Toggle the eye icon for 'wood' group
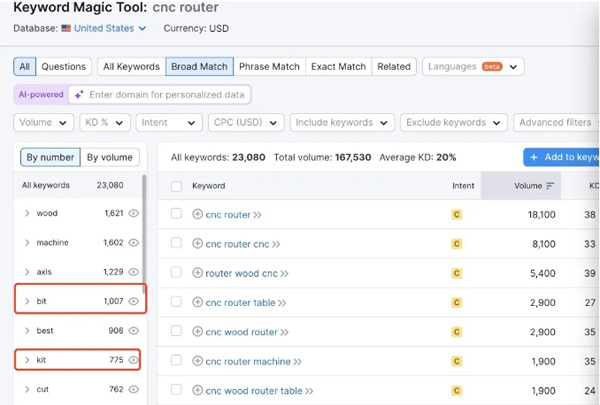 pyautogui.click(x=134, y=213)
